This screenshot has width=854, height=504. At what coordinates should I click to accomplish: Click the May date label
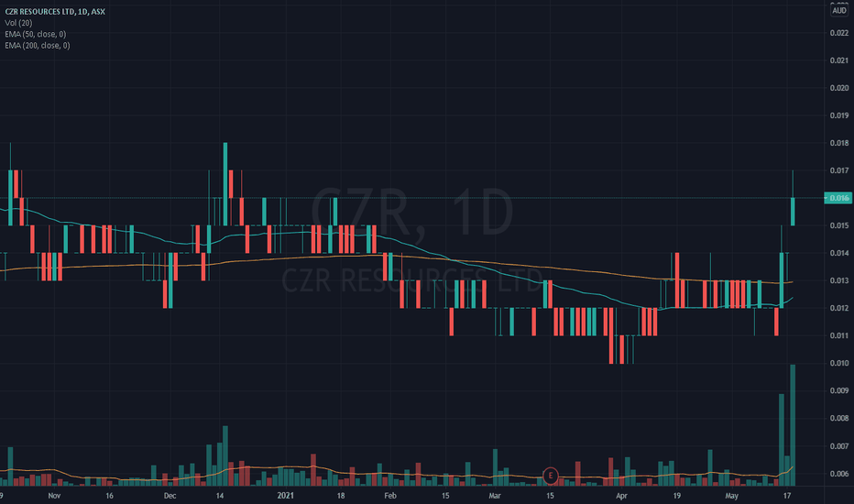tap(731, 496)
